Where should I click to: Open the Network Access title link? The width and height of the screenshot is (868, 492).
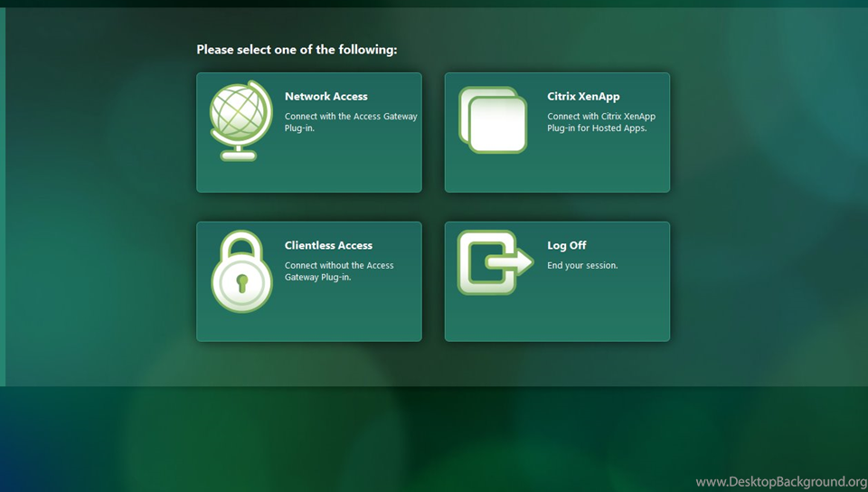326,96
